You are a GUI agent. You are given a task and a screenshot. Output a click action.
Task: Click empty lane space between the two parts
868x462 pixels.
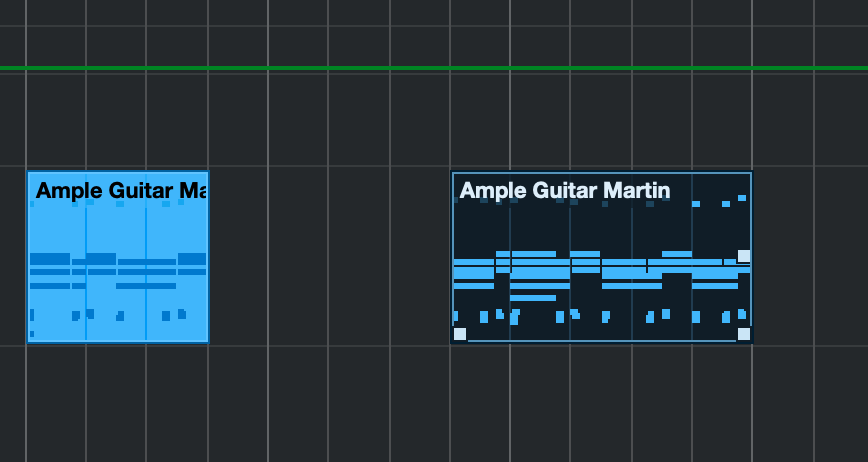[x=330, y=256]
